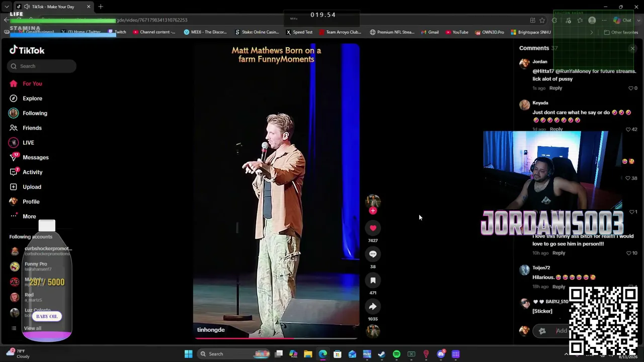The height and width of the screenshot is (362, 644).
Task: Go back with the browser back arrow
Action: coord(6,20)
